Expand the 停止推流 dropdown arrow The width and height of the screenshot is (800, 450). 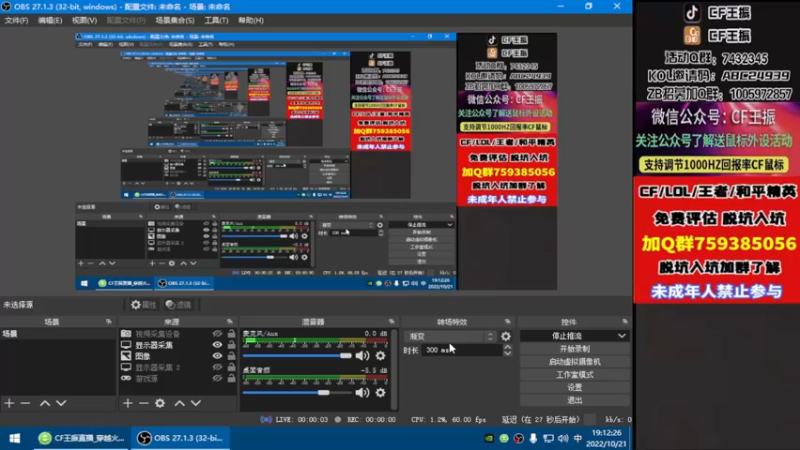(x=621, y=336)
